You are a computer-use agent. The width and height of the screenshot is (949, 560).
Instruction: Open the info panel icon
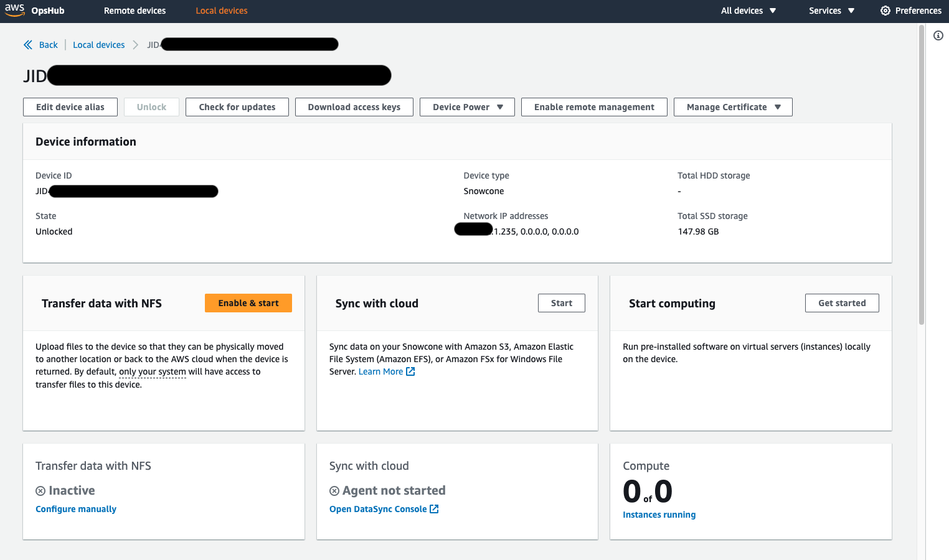pyautogui.click(x=938, y=36)
